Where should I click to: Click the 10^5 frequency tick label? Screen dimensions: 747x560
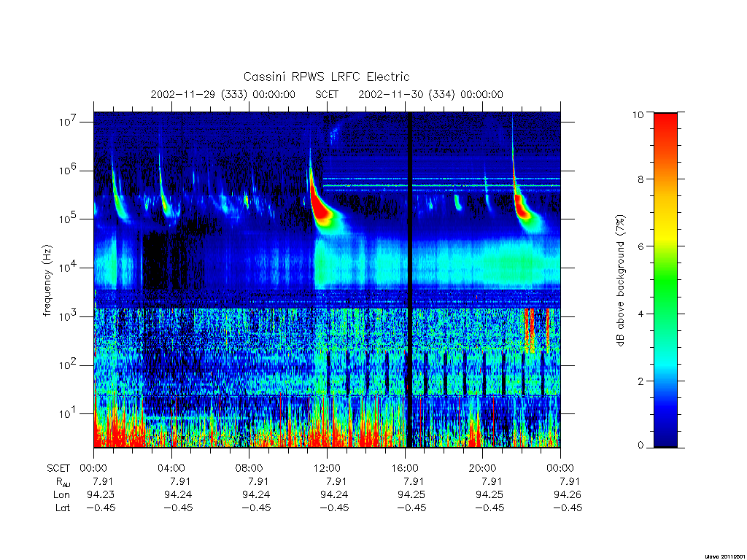click(x=69, y=218)
